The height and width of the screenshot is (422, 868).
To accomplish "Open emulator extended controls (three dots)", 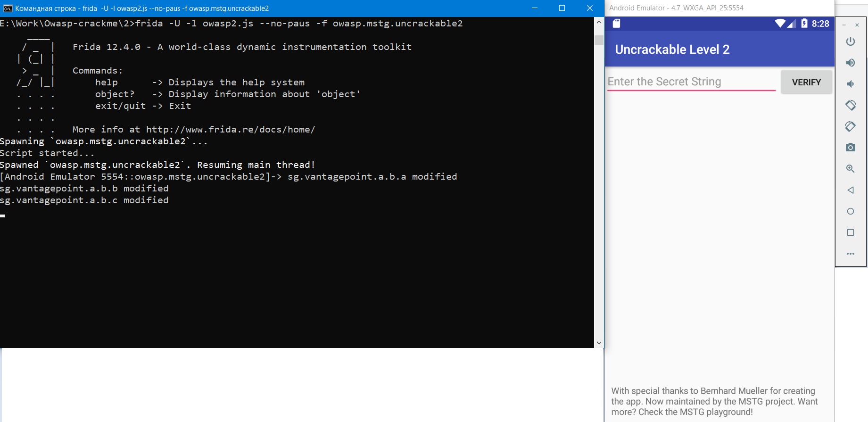I will 851,254.
